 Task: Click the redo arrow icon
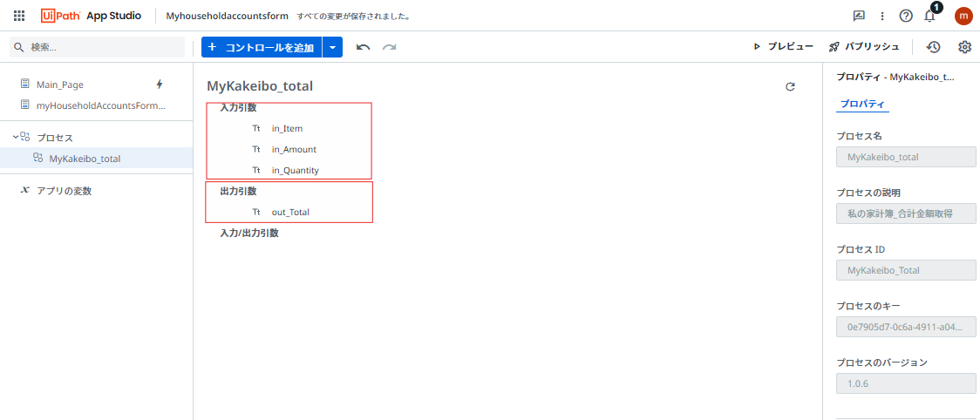pos(390,47)
